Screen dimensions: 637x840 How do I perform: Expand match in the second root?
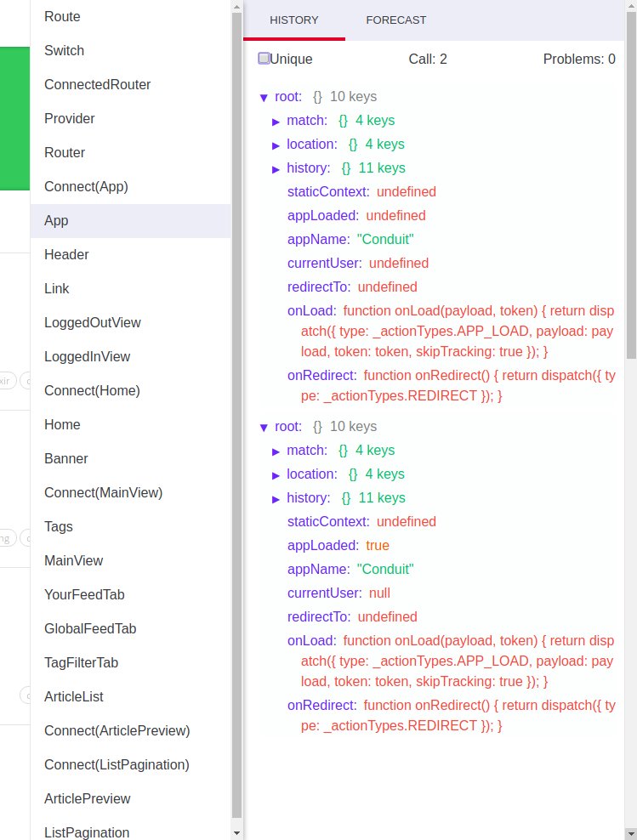276,451
